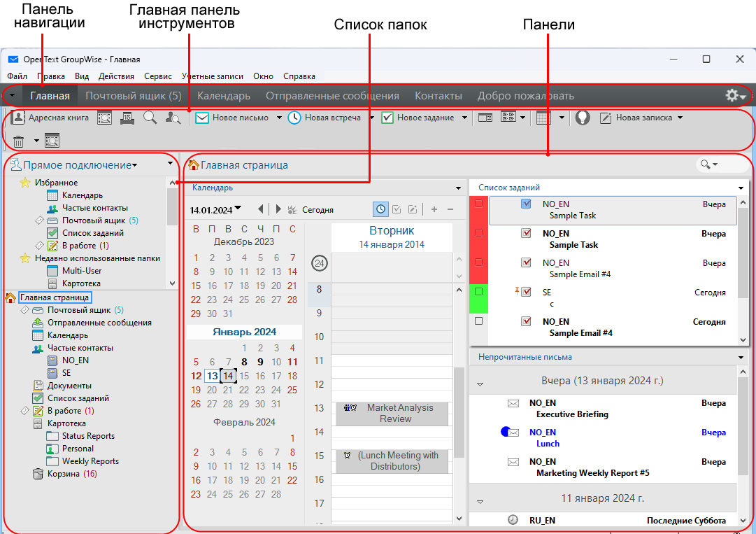Screen dimensions: 756x534
Task: Go to previous day in calendar panel
Action: coord(260,209)
